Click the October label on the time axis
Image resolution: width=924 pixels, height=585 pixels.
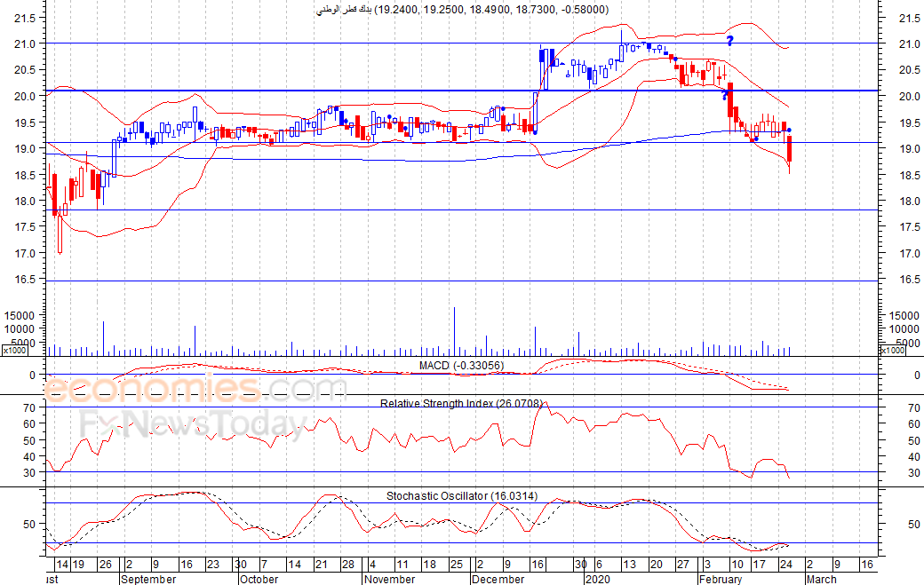coord(259,579)
